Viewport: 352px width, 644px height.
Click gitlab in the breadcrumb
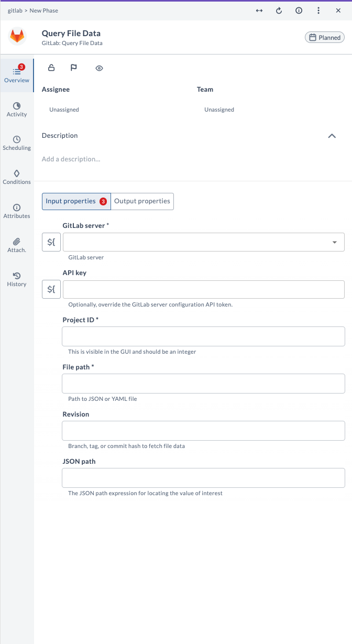click(x=15, y=10)
